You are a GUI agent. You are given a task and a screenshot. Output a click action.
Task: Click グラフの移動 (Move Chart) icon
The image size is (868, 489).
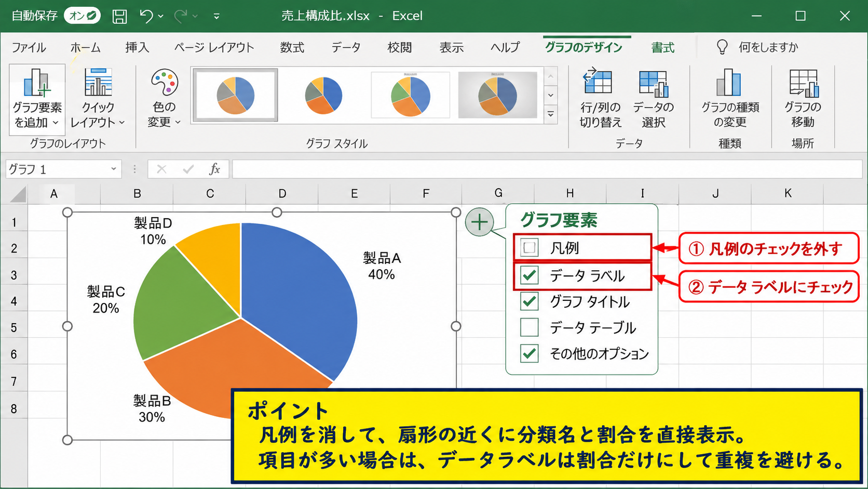(804, 83)
